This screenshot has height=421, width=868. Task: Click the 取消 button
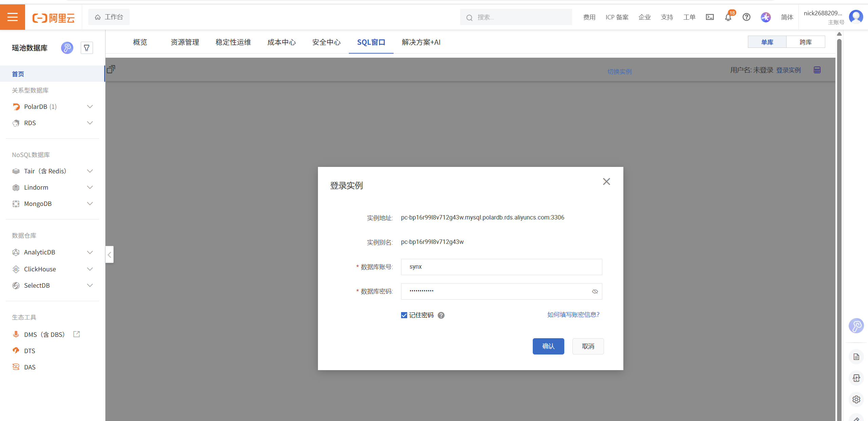(x=588, y=346)
